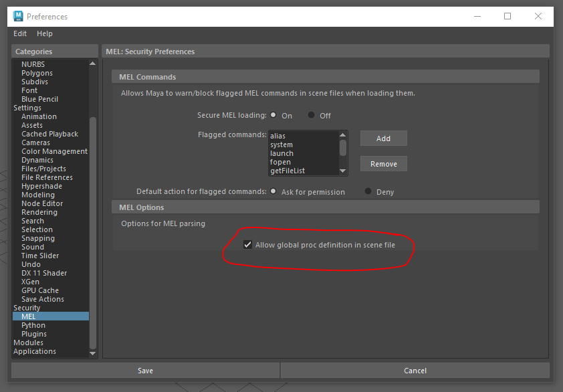Select the On radio for Secure MEL loading
The height and width of the screenshot is (392, 563).
[273, 114]
